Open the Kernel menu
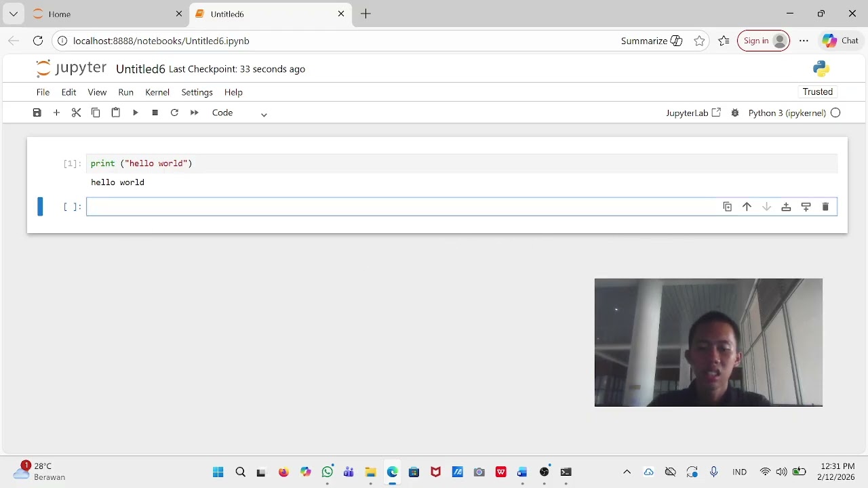The width and height of the screenshot is (868, 488). [x=157, y=92]
